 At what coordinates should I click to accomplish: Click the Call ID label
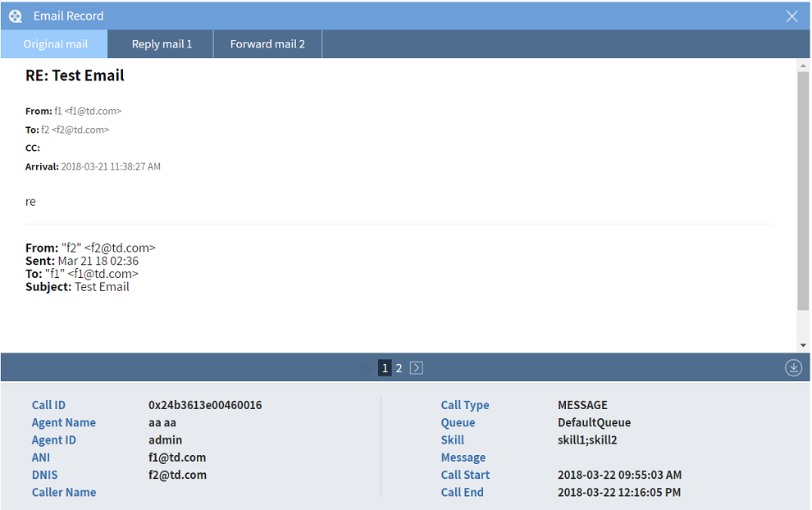point(48,405)
